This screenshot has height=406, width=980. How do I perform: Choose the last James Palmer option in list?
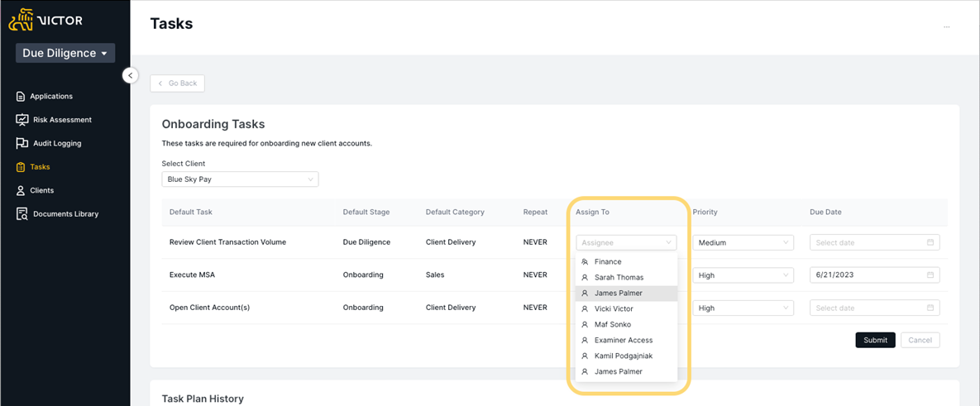click(x=626, y=371)
